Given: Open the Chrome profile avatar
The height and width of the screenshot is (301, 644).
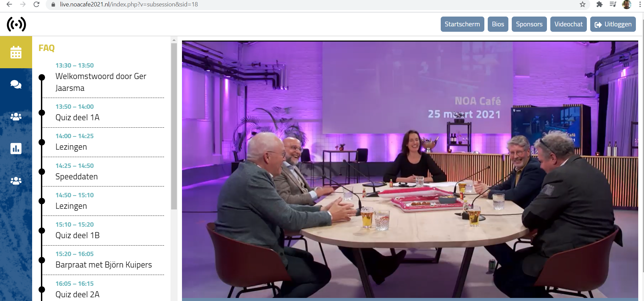Looking at the screenshot, I should point(627,4).
